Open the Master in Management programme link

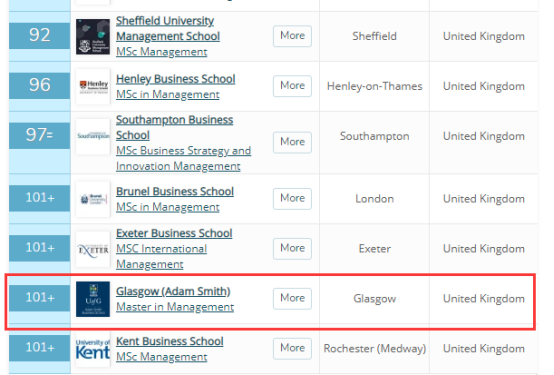(175, 307)
